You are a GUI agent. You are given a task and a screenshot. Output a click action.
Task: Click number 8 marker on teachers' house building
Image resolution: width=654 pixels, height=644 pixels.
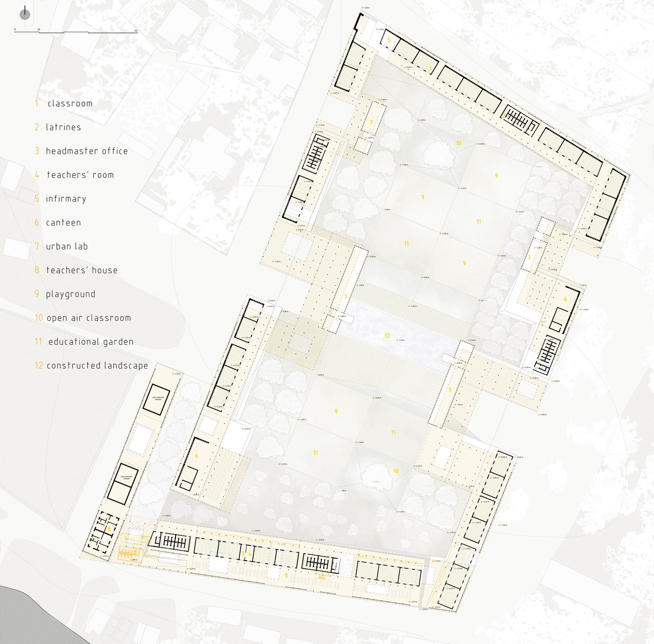(x=109, y=528)
